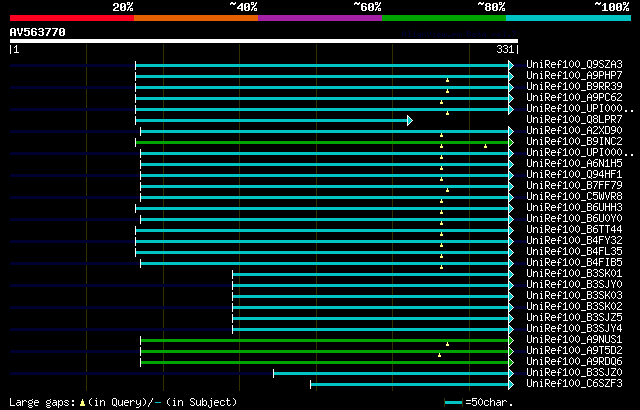Select the UniRef100_B3SJZ5 label
The image size is (640, 410).
pyautogui.click(x=574, y=318)
